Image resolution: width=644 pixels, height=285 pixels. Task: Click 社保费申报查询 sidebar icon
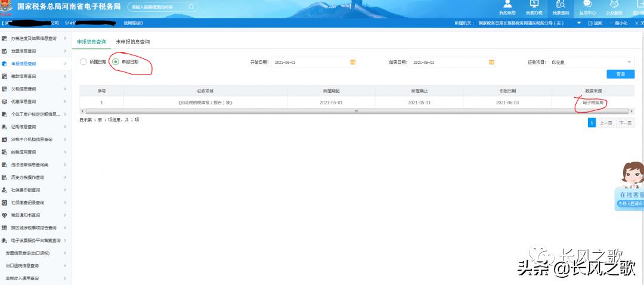4,190
